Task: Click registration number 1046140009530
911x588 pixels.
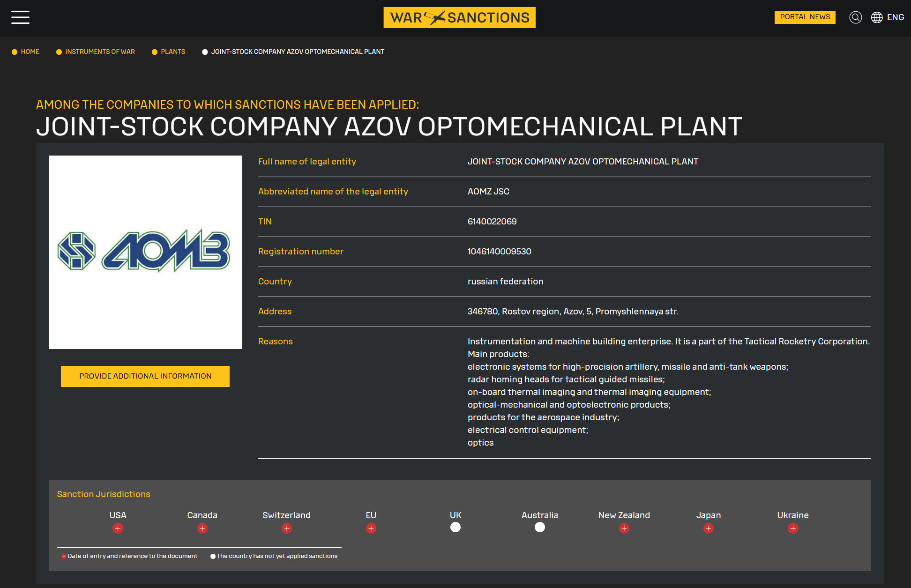Action: [x=500, y=252]
